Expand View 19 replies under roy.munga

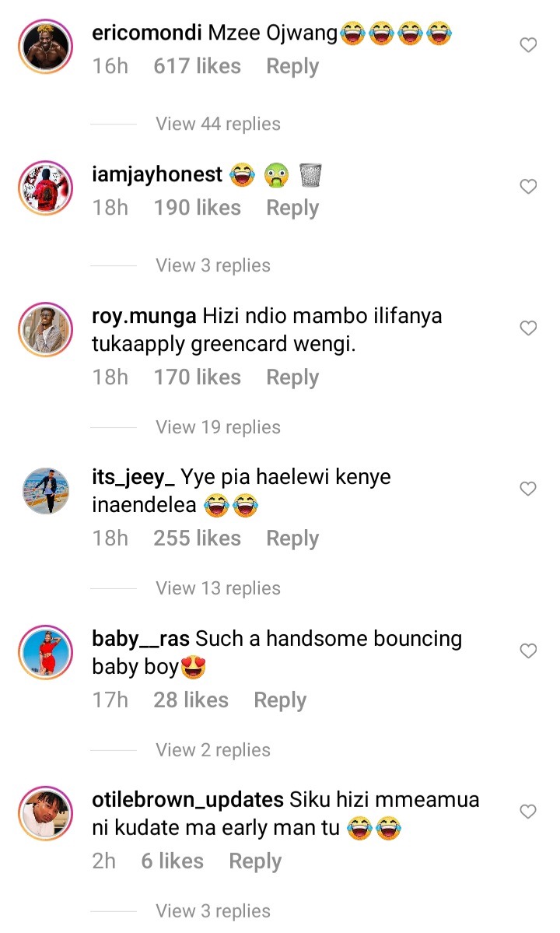[x=219, y=427]
